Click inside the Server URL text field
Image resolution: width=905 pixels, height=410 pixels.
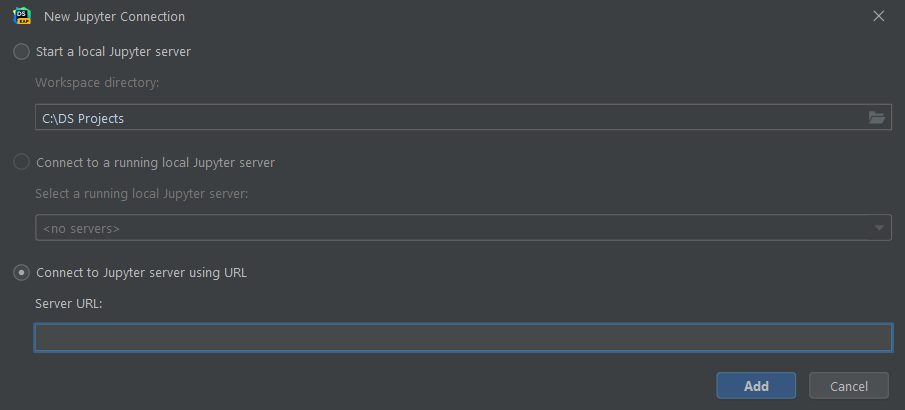coord(463,338)
